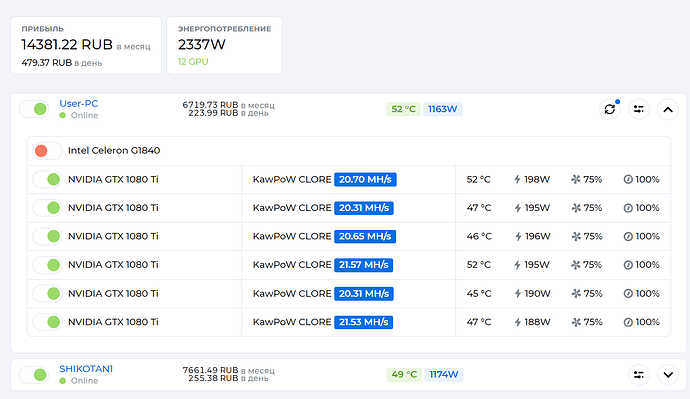Open SHIKOTAN1 settings sliders icon
This screenshot has width=690, height=399.
pos(639,375)
